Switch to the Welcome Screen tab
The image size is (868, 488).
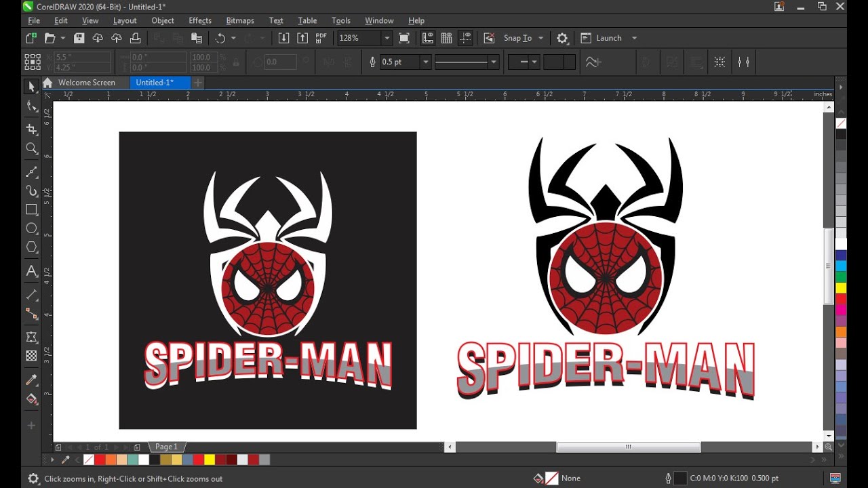click(86, 83)
